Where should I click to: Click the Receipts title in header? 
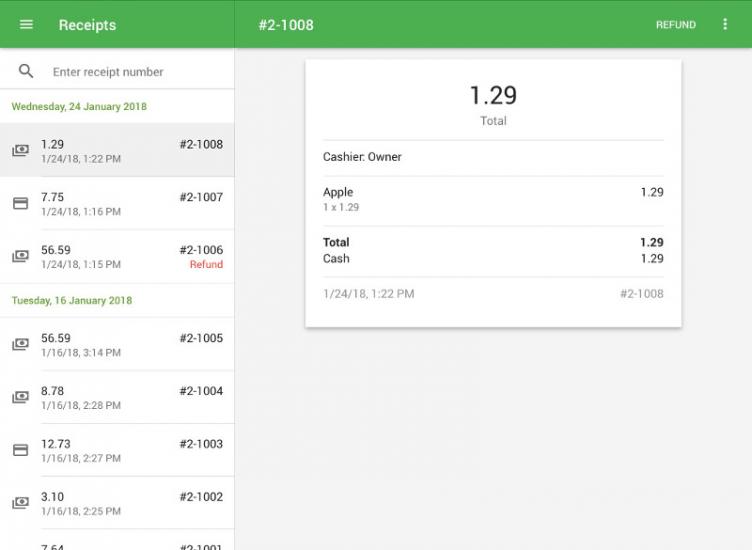[x=87, y=25]
